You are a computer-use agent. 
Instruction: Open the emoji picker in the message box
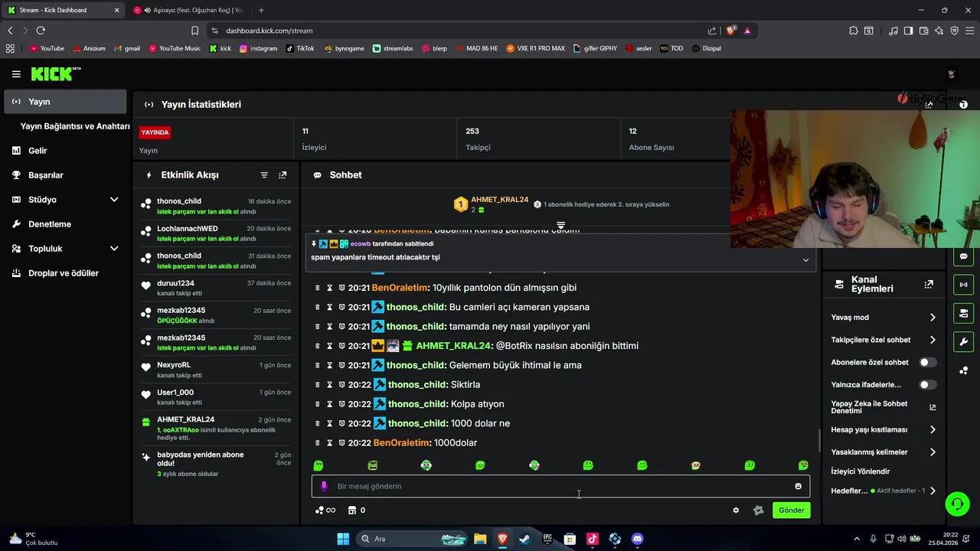[798, 486]
